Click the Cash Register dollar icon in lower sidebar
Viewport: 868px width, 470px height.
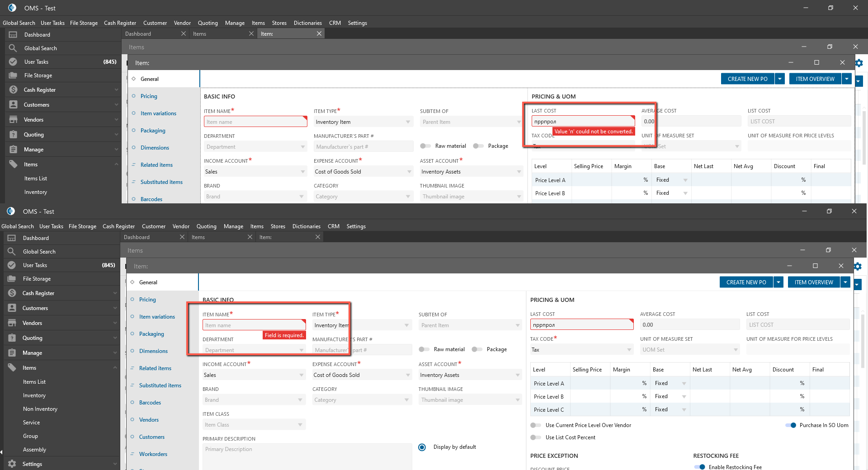click(12, 293)
